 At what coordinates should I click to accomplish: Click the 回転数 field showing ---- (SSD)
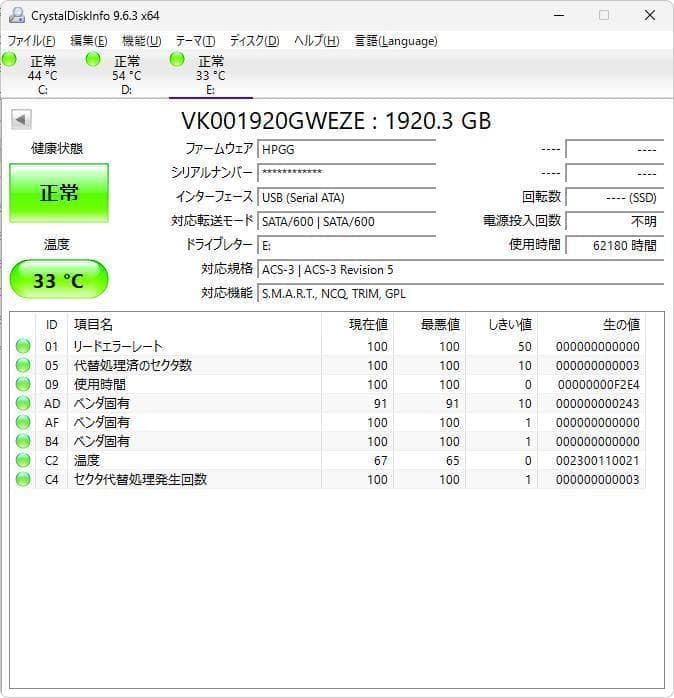pyautogui.click(x=615, y=197)
